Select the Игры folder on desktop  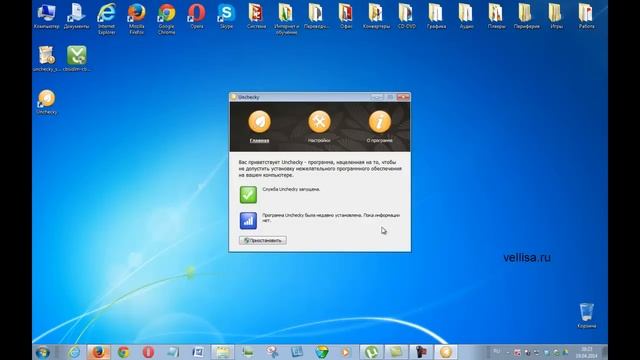pyautogui.click(x=556, y=16)
